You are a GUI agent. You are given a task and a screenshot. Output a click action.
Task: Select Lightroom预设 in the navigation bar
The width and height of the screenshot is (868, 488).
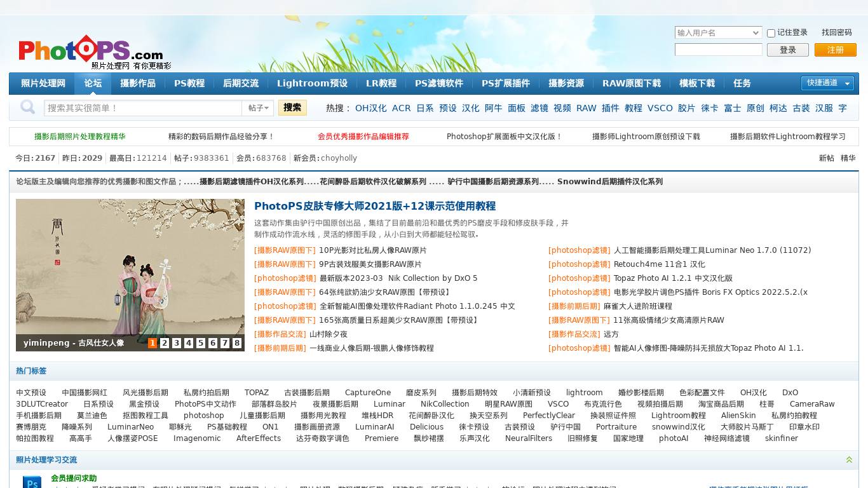point(312,83)
